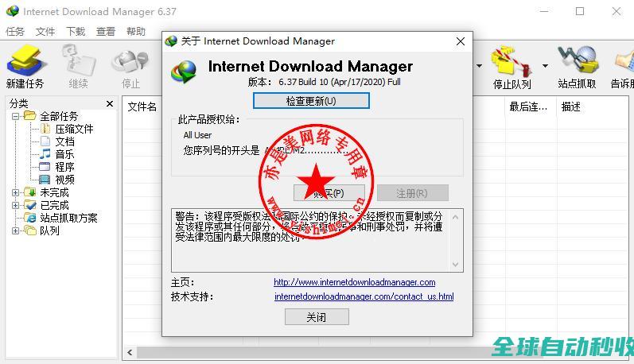This screenshot has width=634, height=364.
Task: Select the 压缩文件 category
Action: 73,129
